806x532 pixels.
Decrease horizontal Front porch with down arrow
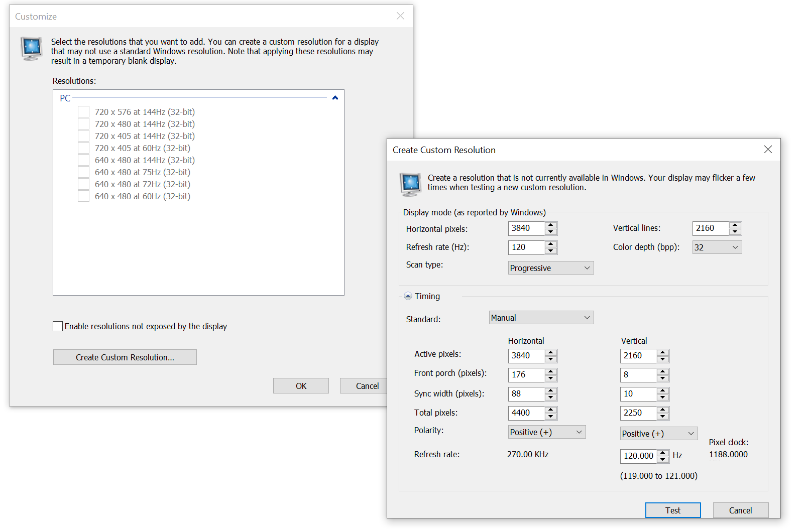551,378
